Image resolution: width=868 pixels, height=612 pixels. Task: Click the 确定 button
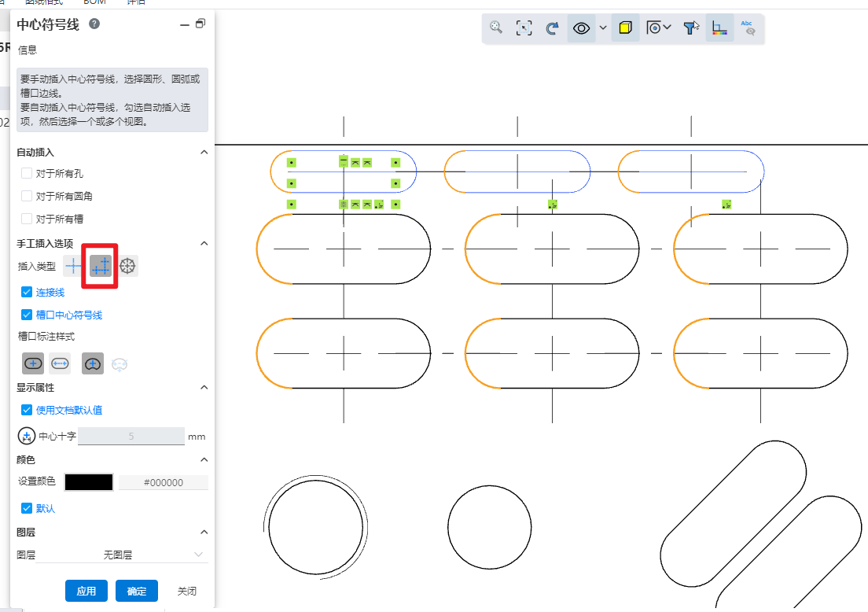pos(136,591)
